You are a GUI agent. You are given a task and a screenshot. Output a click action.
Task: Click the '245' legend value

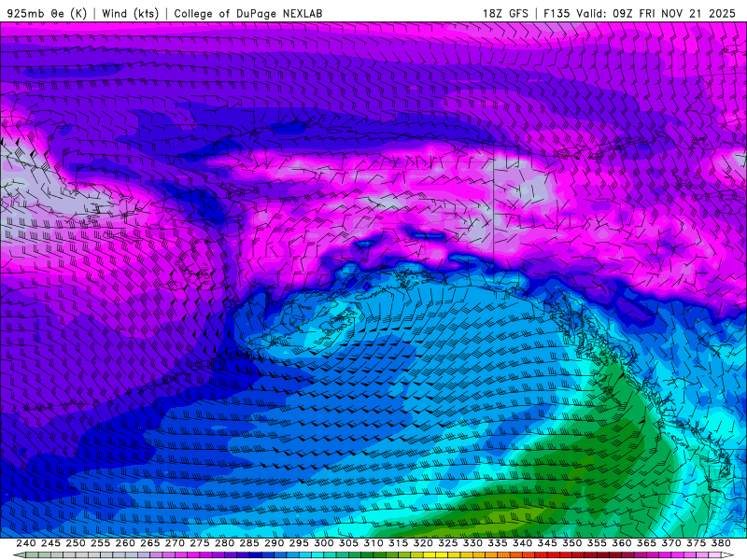(50, 543)
